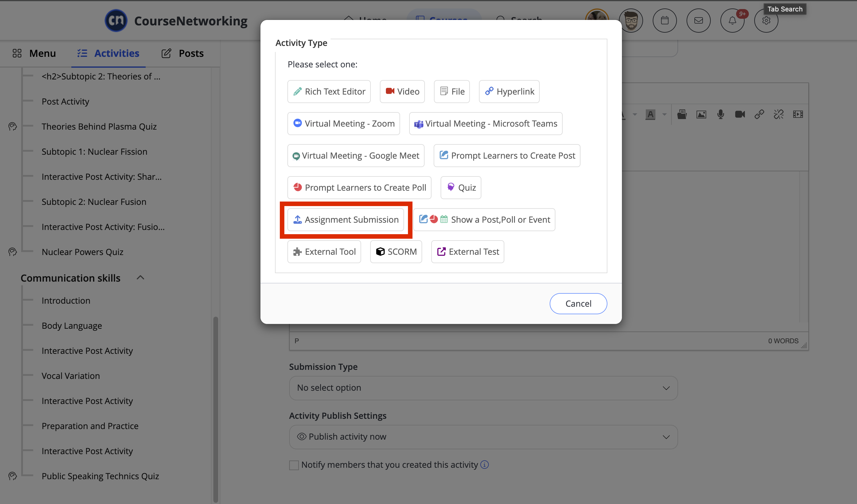This screenshot has height=504, width=857.
Task: Open the calendar icon in header
Action: (x=665, y=21)
